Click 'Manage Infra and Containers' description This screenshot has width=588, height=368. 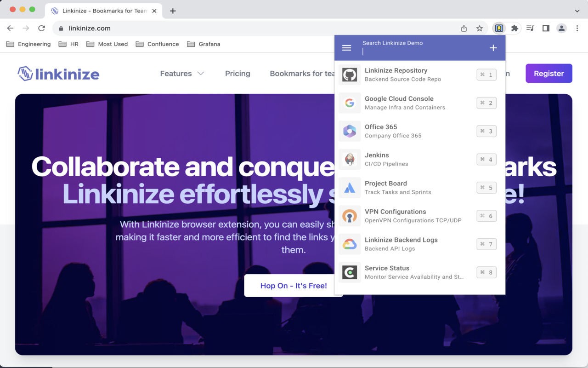tap(405, 108)
